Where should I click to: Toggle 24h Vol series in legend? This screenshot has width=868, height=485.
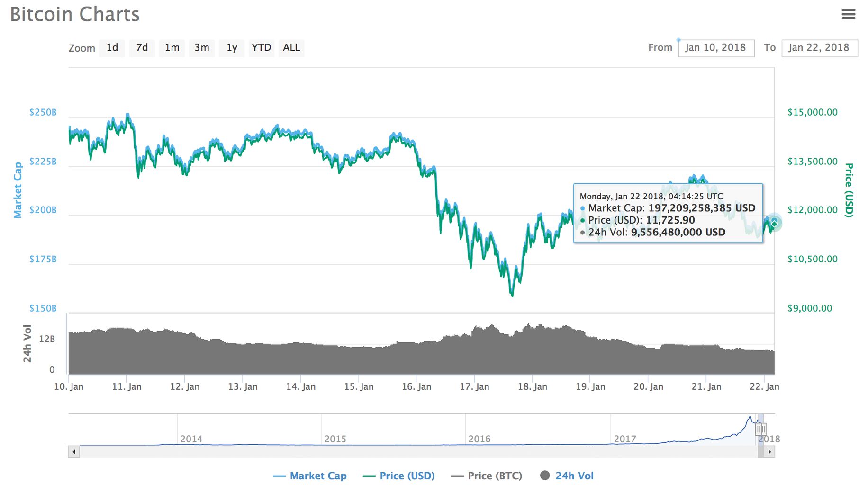[567, 476]
